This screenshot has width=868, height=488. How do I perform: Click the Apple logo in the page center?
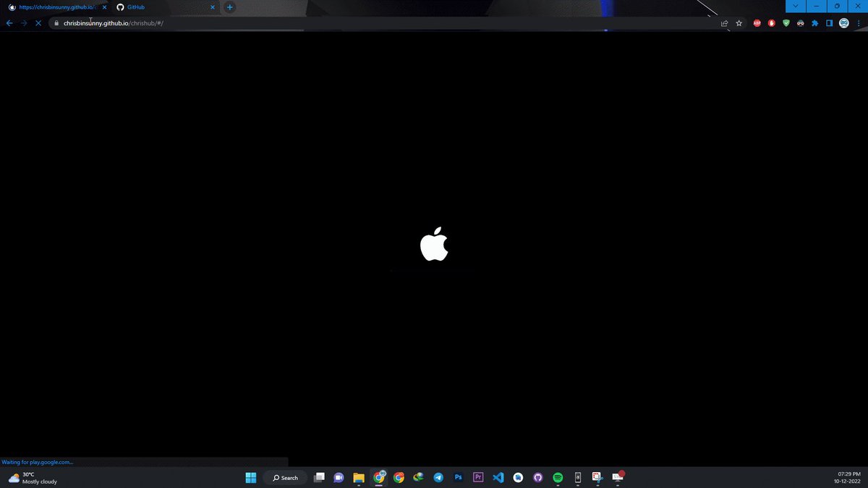(x=434, y=243)
